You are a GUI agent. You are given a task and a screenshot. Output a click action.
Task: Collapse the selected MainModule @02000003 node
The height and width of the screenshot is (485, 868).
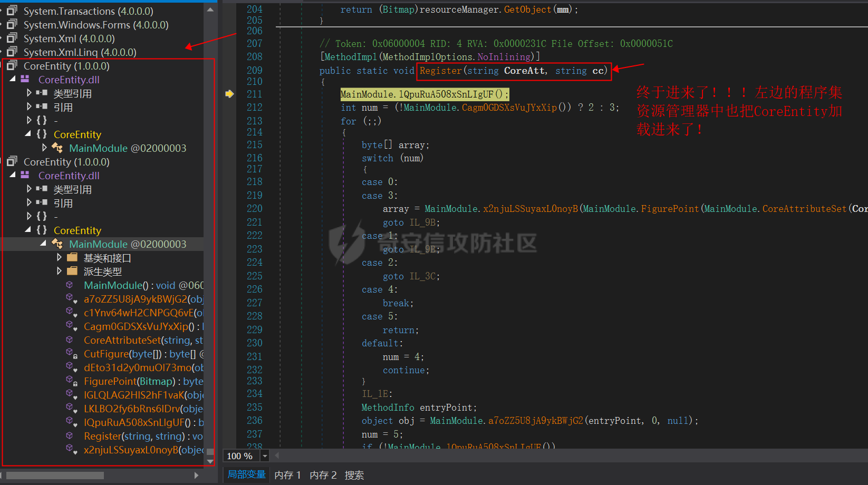pos(44,243)
